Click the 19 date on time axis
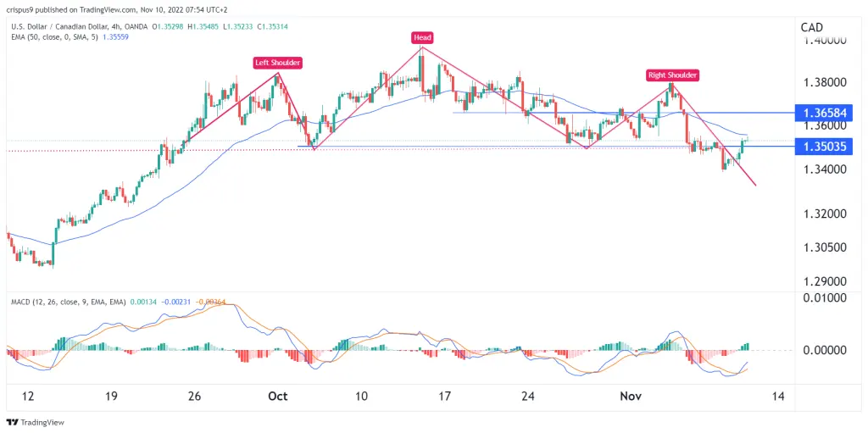The height and width of the screenshot is (433, 868). point(111,397)
